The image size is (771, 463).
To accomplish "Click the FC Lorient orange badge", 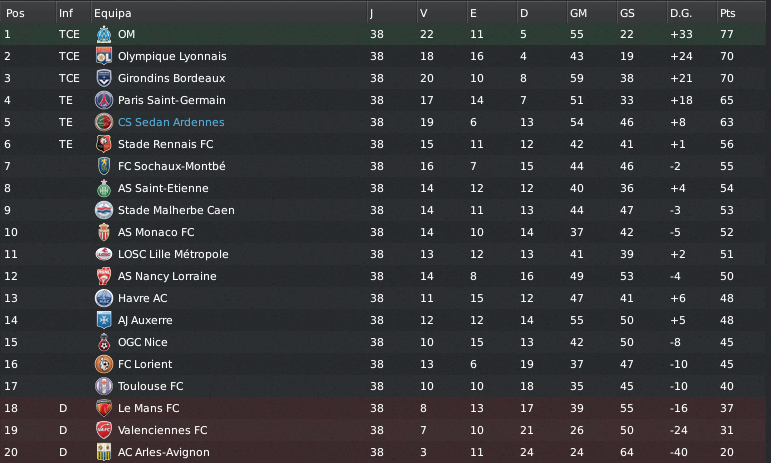I will point(103,364).
